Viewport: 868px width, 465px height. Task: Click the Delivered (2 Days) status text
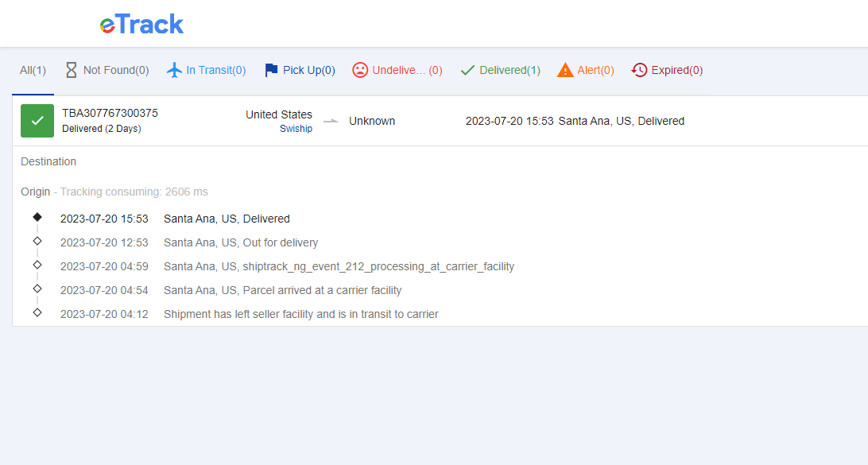(x=101, y=129)
